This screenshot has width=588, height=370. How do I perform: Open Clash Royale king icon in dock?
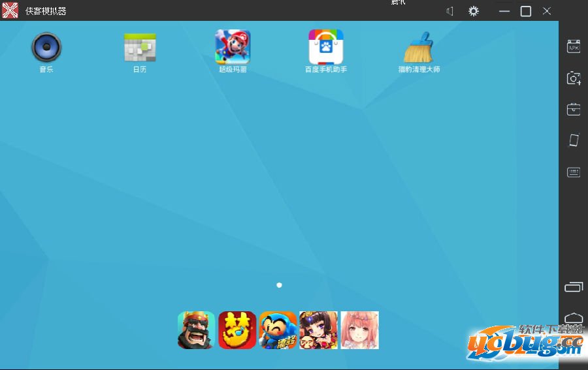click(x=196, y=330)
